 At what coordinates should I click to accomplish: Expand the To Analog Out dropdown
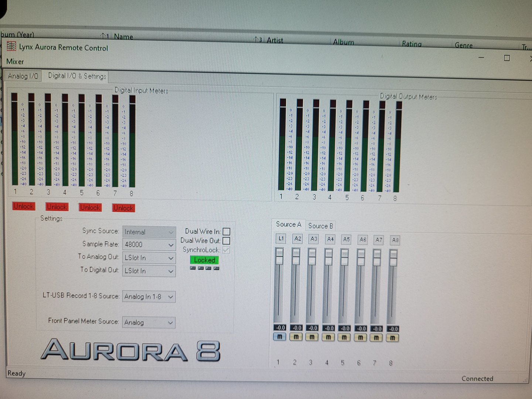149,258
